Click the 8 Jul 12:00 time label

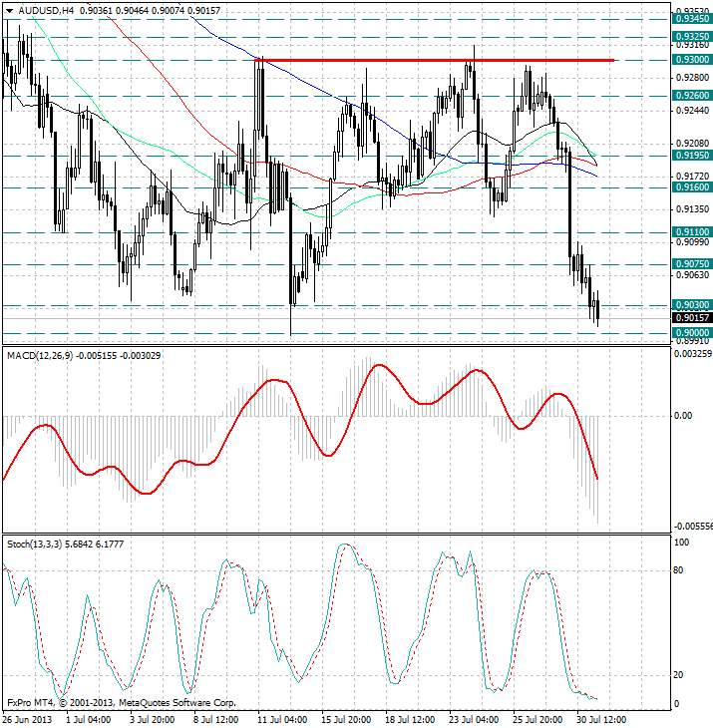(215, 720)
